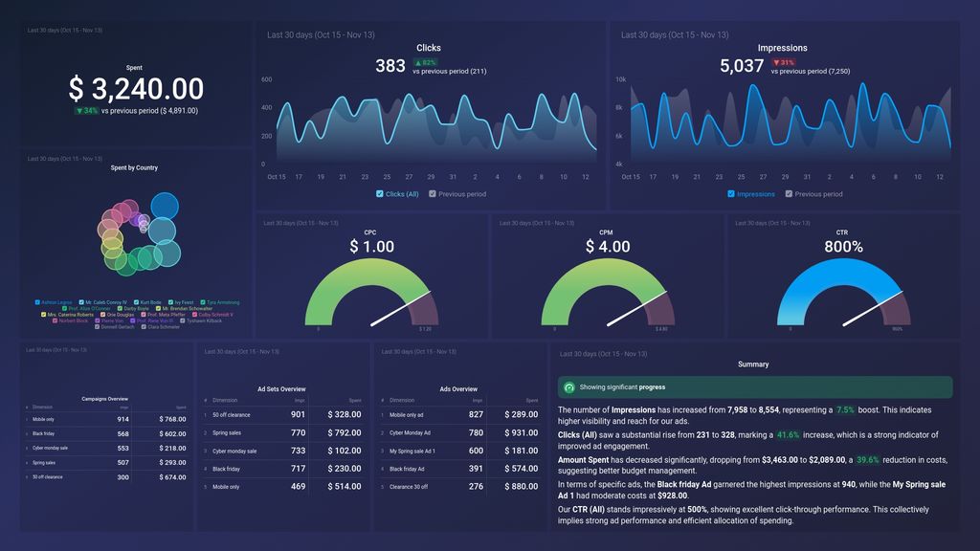
Task: Click the $ 230.00 spent cell in Ad Sets Overview
Action: tap(345, 469)
